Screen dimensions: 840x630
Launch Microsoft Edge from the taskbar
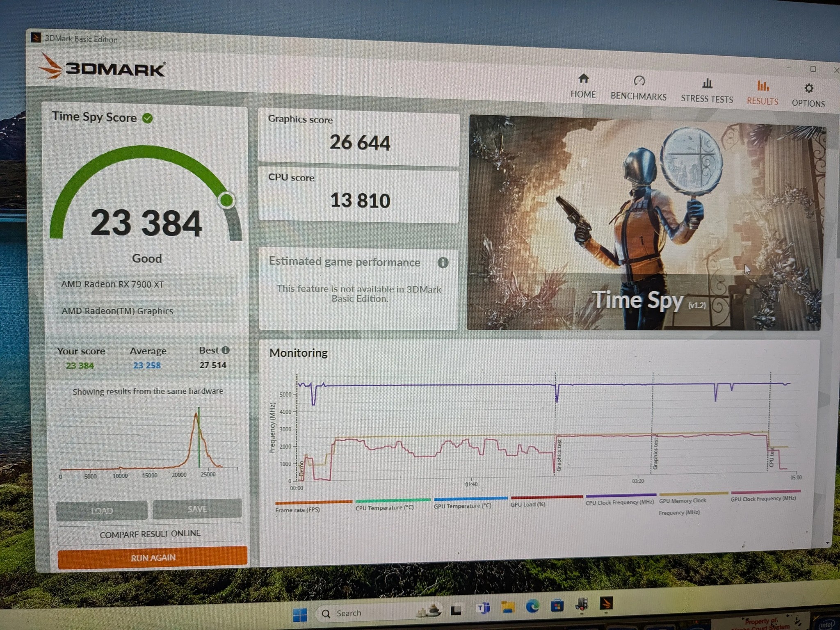pyautogui.click(x=532, y=606)
